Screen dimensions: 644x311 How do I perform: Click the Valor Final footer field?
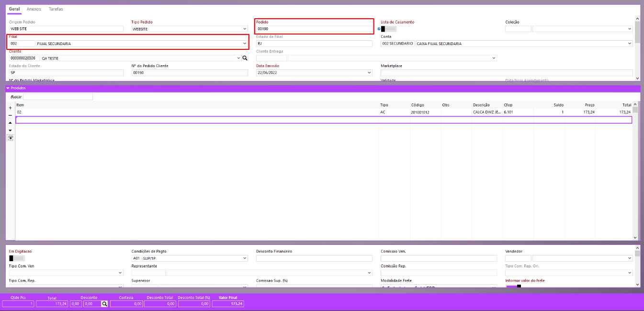pyautogui.click(x=228, y=304)
